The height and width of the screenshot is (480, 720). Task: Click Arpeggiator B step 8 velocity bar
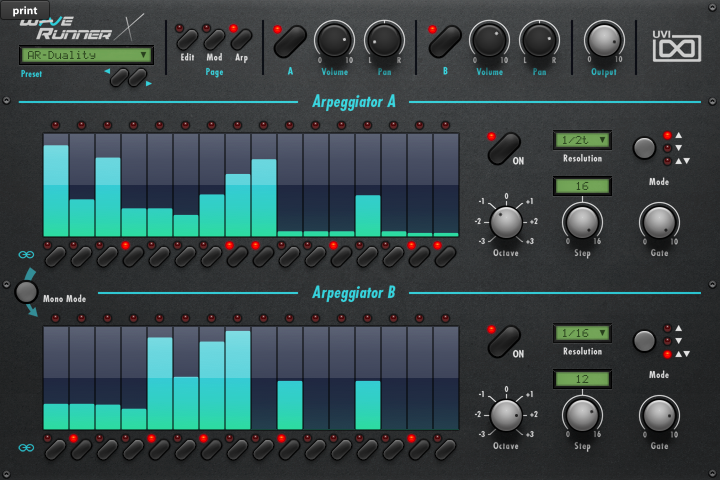[x=238, y=378]
